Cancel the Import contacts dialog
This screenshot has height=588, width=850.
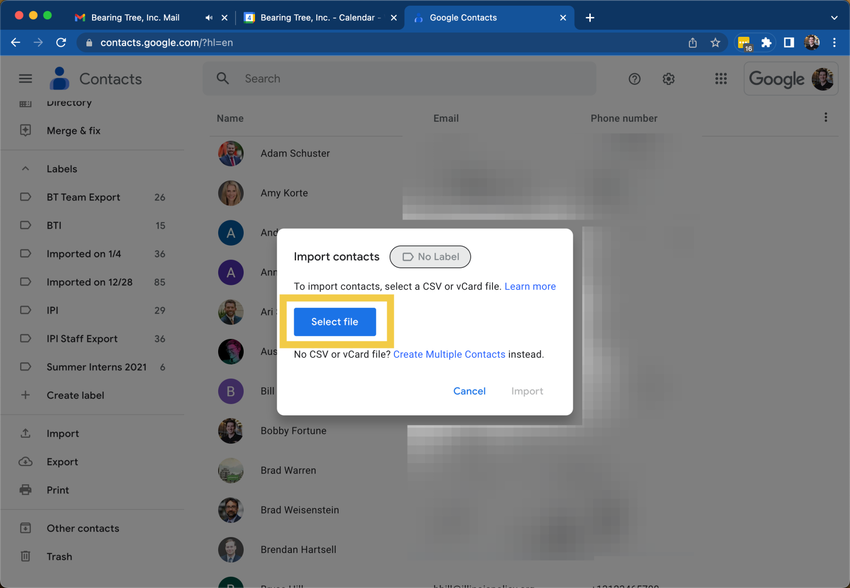[469, 391]
